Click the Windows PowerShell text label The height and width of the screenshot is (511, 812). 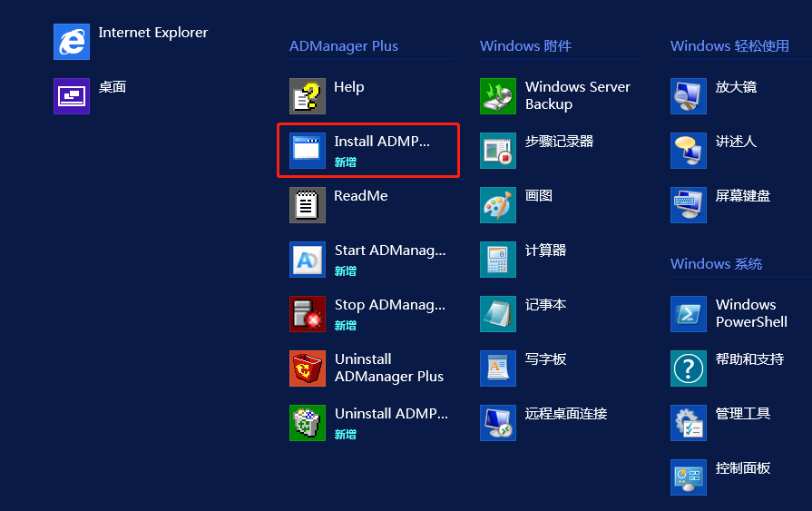[x=751, y=313]
